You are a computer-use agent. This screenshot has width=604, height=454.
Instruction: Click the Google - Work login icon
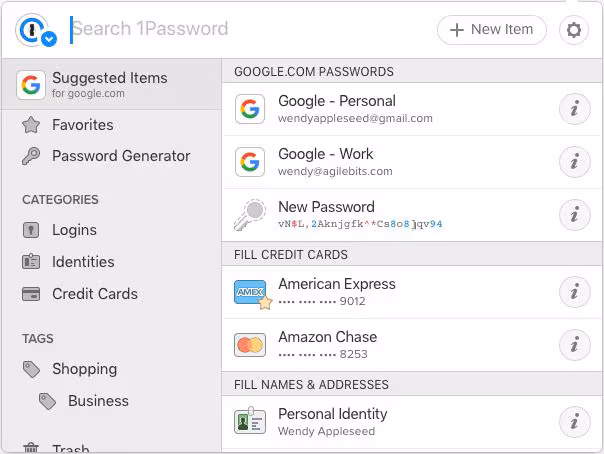(x=250, y=162)
